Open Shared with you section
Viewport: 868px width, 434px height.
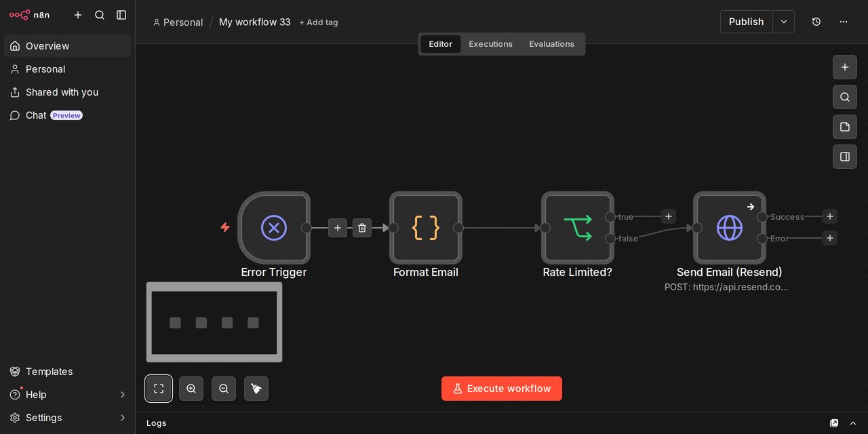[x=67, y=92]
